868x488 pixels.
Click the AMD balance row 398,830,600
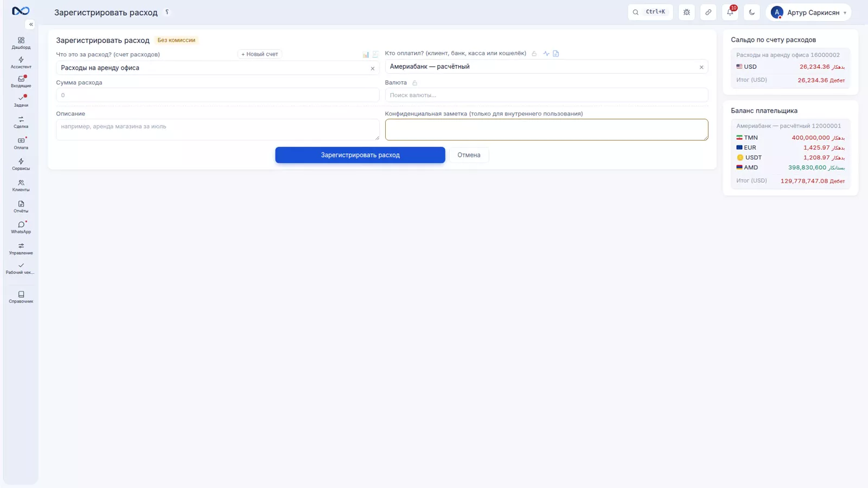click(x=790, y=168)
